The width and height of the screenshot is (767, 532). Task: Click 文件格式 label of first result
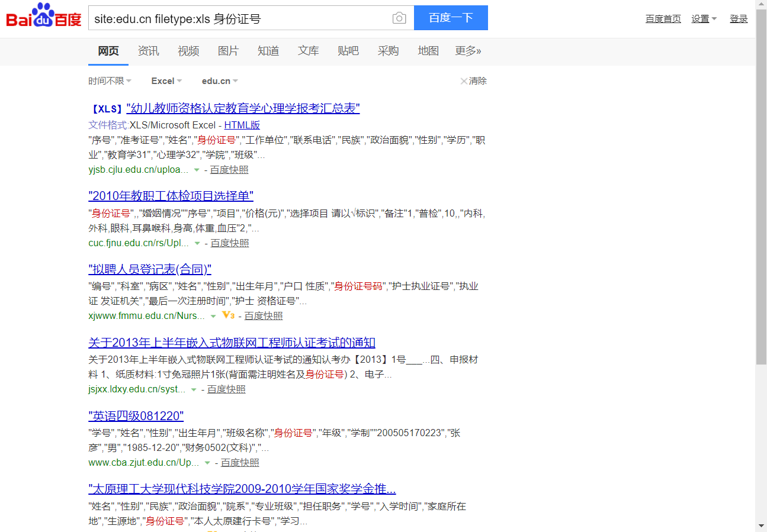coord(108,125)
